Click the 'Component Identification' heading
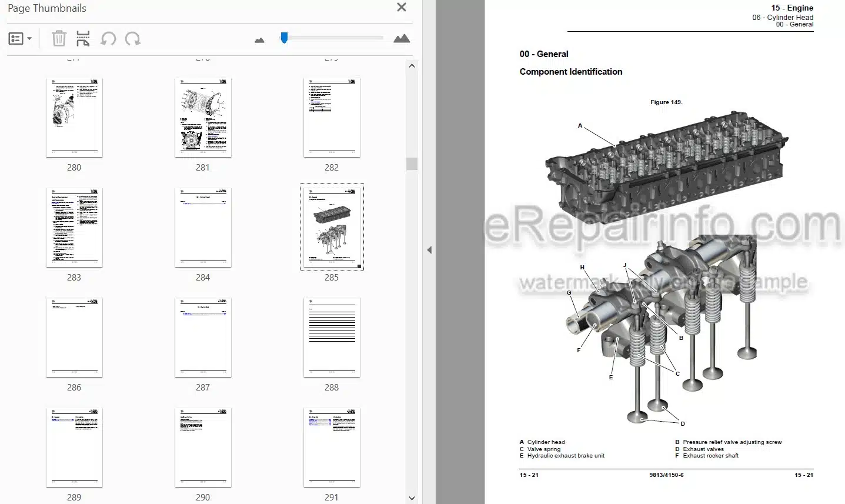845x504 pixels. pyautogui.click(x=570, y=72)
